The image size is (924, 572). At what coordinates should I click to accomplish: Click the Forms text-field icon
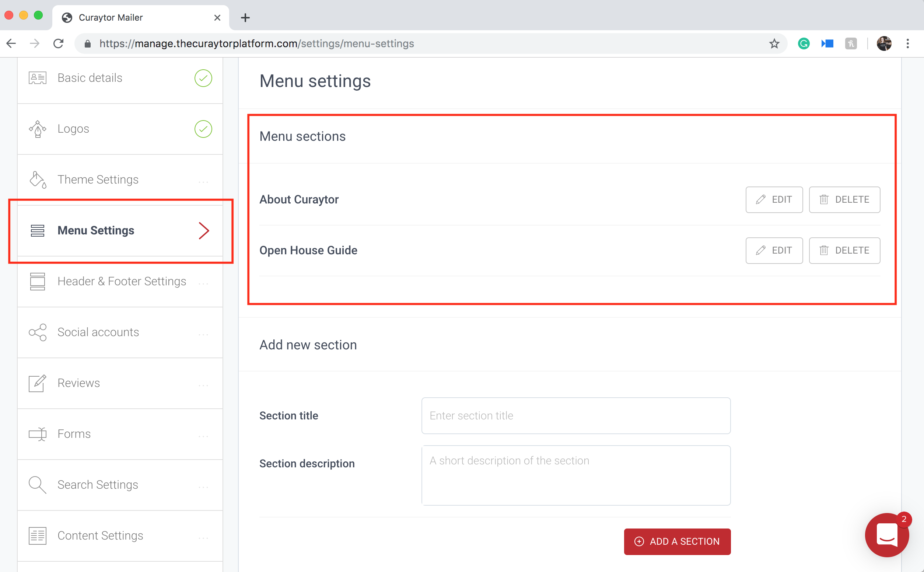38,434
